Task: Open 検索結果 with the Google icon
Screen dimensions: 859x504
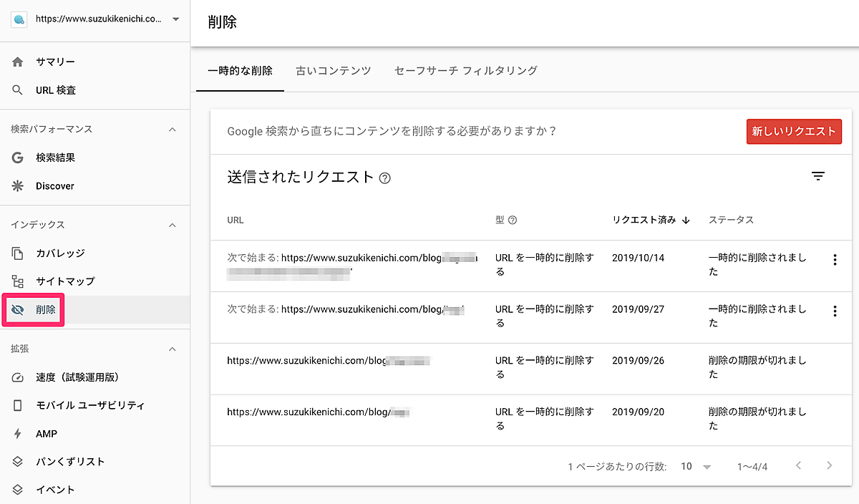Action: (18, 157)
